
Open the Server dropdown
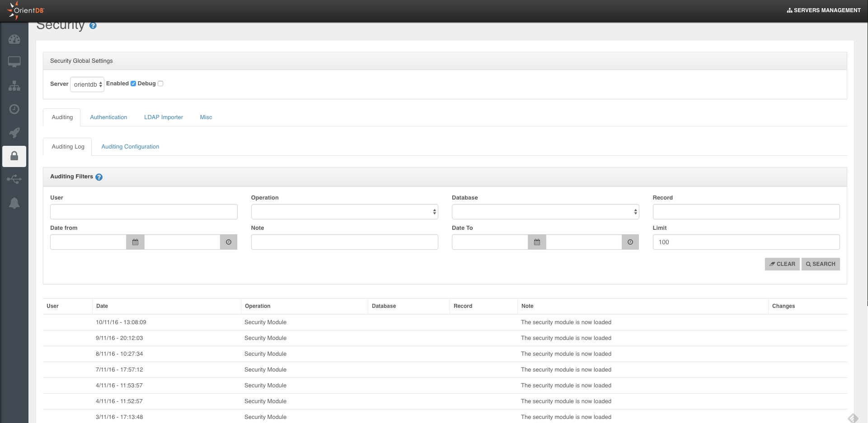coord(87,84)
